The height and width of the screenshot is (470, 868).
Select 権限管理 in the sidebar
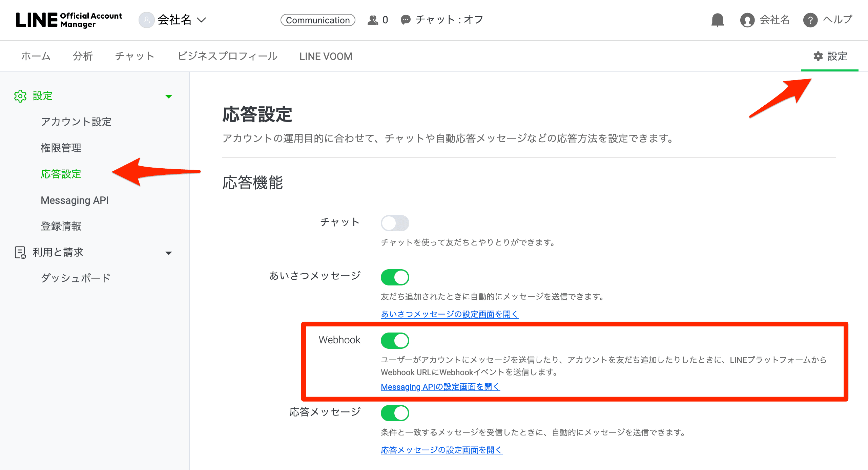[61, 148]
